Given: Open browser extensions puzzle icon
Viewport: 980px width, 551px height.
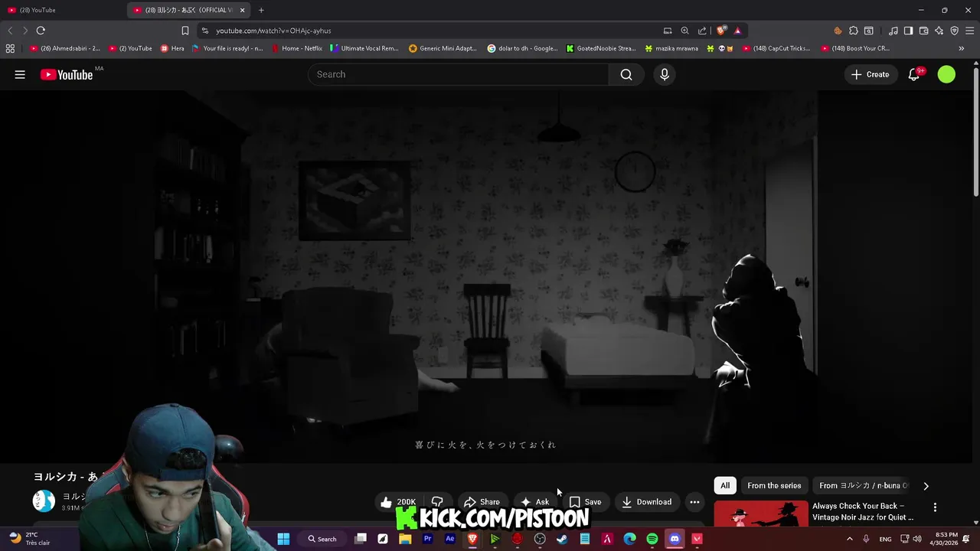Looking at the screenshot, I should tap(854, 31).
